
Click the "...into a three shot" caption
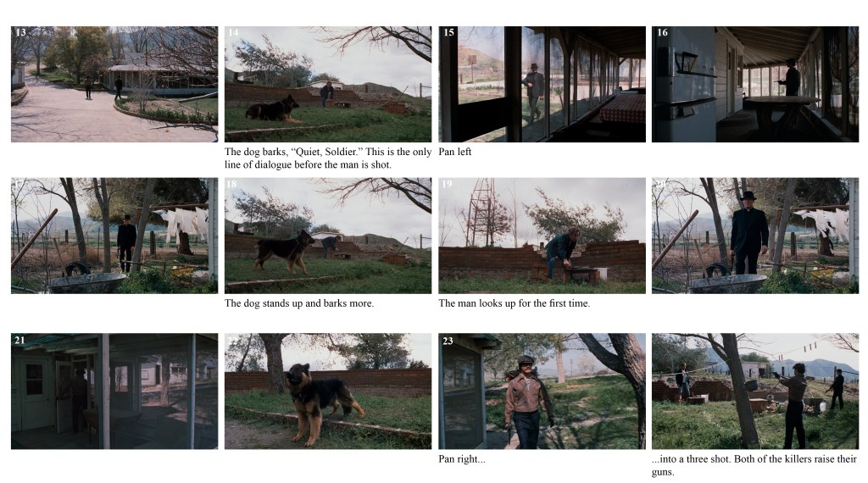click(754, 465)
